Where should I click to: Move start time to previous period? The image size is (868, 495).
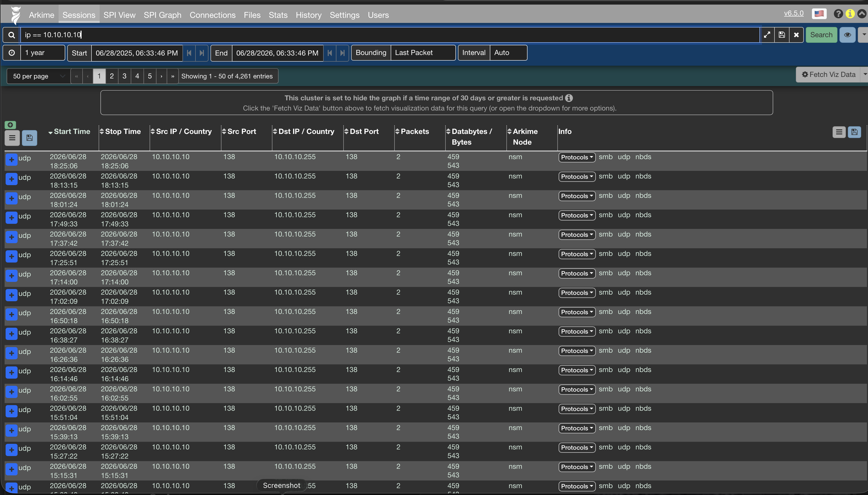(189, 53)
